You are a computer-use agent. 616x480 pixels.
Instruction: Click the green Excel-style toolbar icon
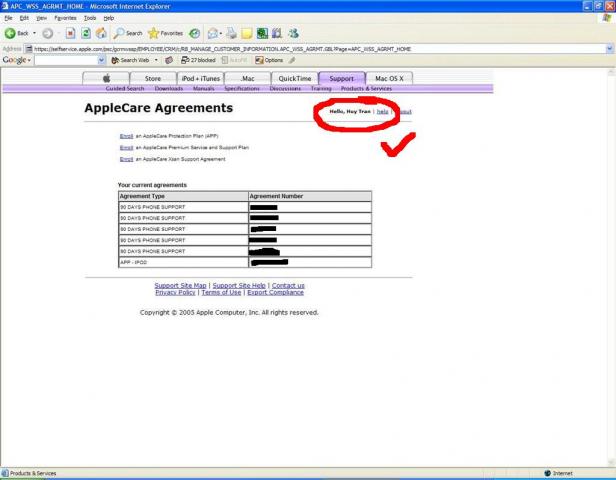click(262, 33)
